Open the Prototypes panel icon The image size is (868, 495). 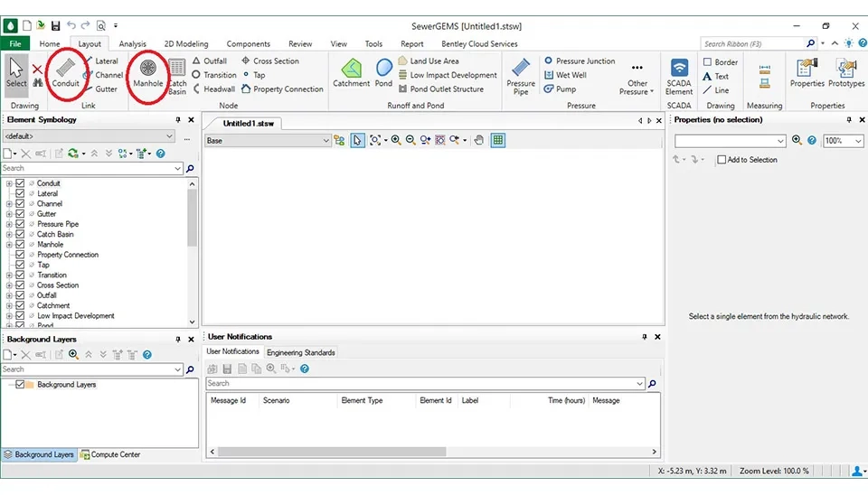[x=845, y=72]
